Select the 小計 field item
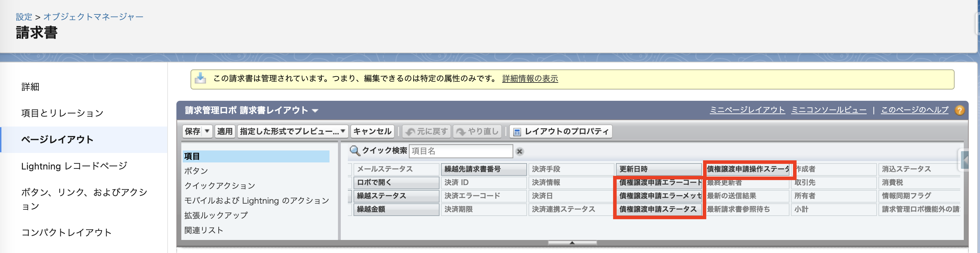The image size is (980, 253). point(834,209)
